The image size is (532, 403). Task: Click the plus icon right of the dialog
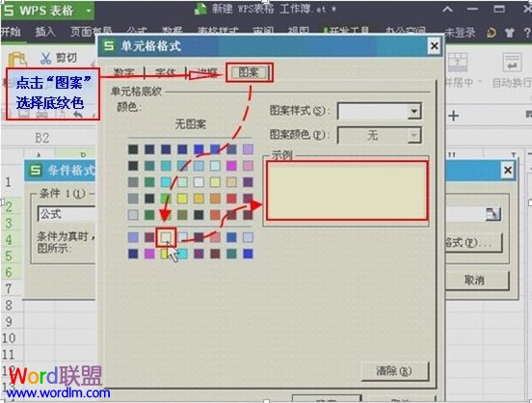point(454,116)
